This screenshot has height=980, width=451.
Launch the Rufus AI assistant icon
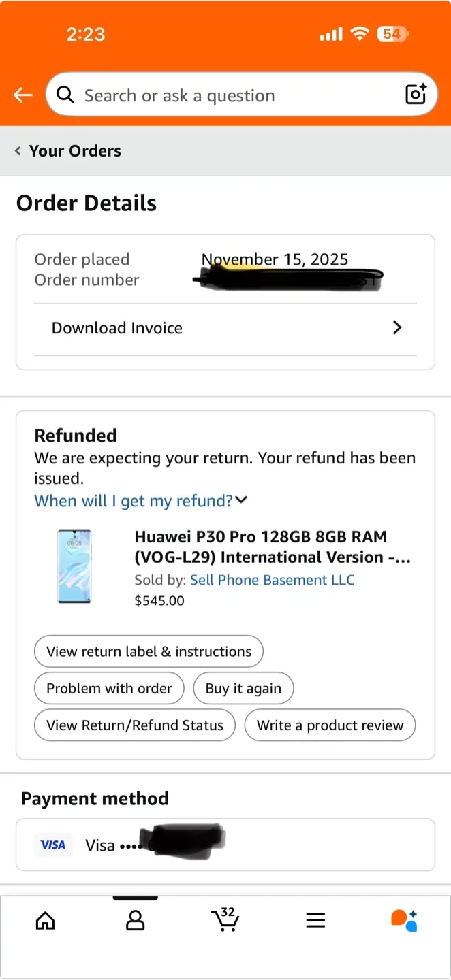405,920
